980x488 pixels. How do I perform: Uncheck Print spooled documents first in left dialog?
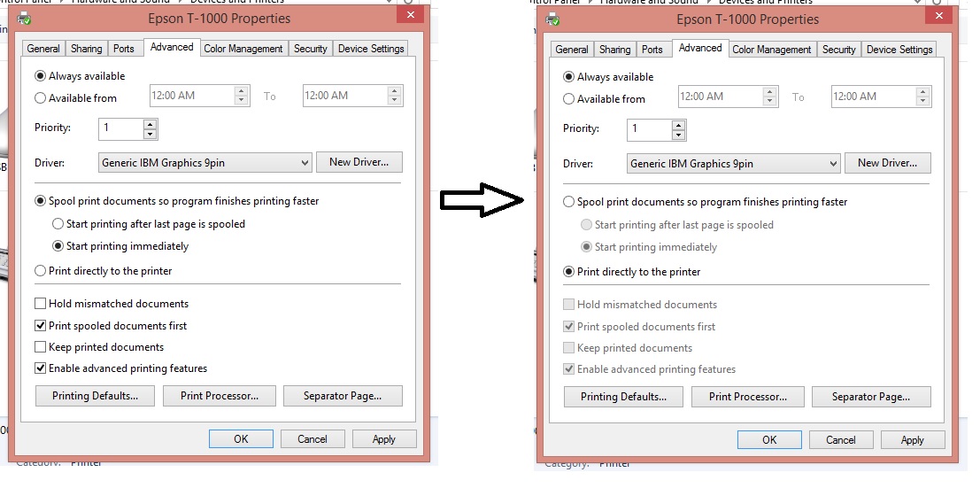click(40, 325)
